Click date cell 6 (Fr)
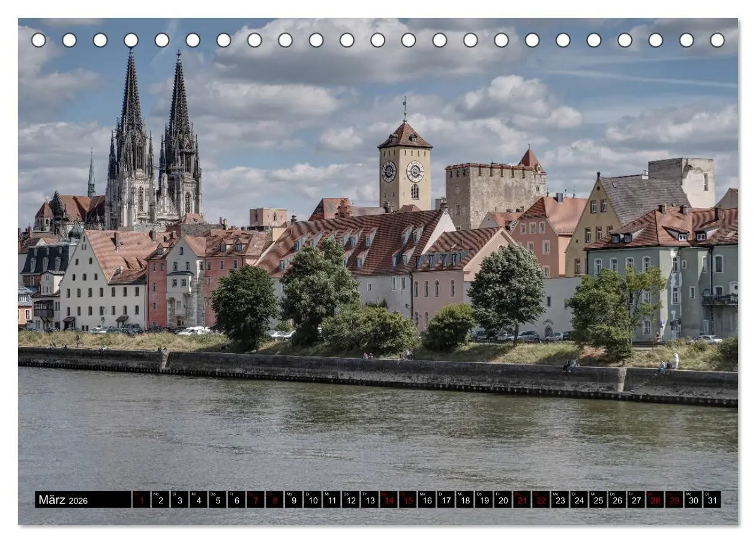This screenshot has height=543, width=756. [x=236, y=500]
